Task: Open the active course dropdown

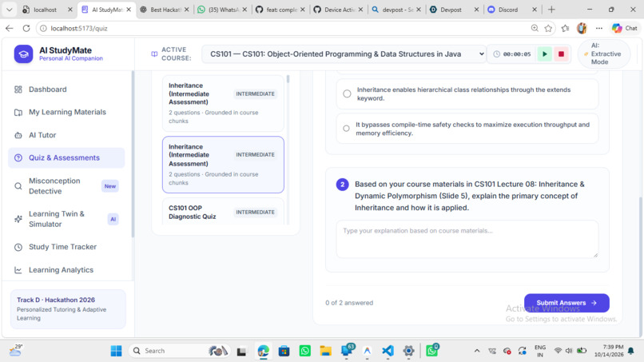Action: 344,54
